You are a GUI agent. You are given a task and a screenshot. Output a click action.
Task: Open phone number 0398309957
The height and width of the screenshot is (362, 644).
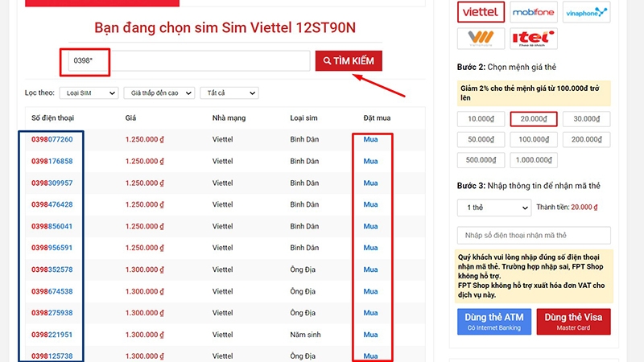click(52, 183)
